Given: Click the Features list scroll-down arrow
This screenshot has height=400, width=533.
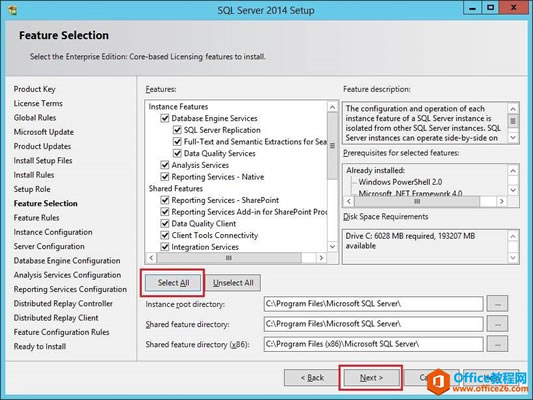Looking at the screenshot, I should (x=332, y=246).
